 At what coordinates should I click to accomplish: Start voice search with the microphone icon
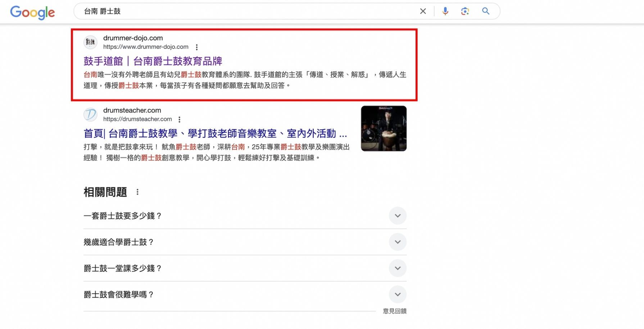445,11
